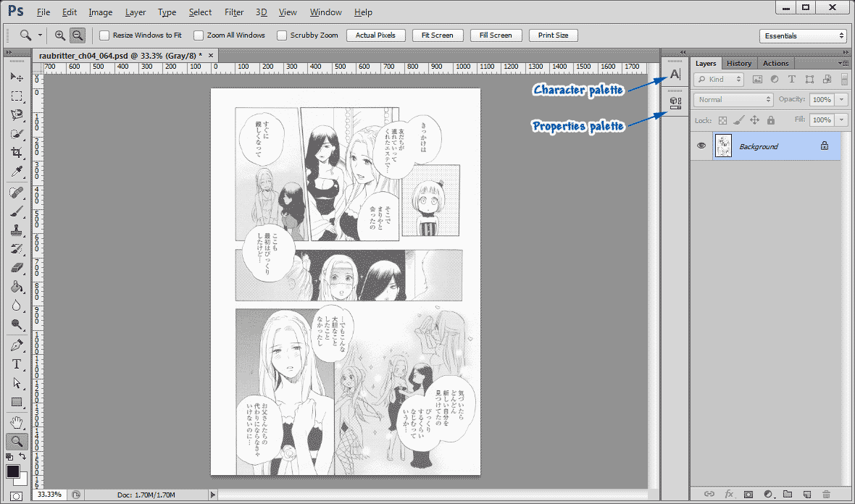Select the Eyedropper tool
The height and width of the screenshot is (504, 855).
(x=17, y=172)
